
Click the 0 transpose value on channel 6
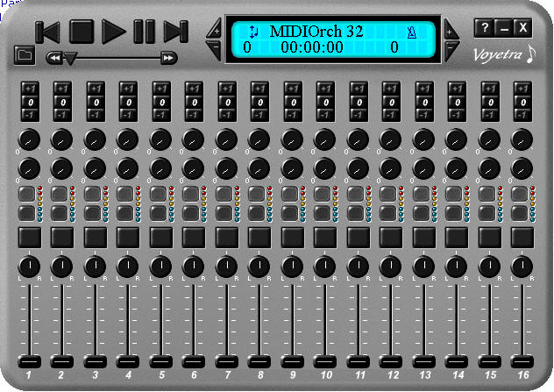point(194,102)
